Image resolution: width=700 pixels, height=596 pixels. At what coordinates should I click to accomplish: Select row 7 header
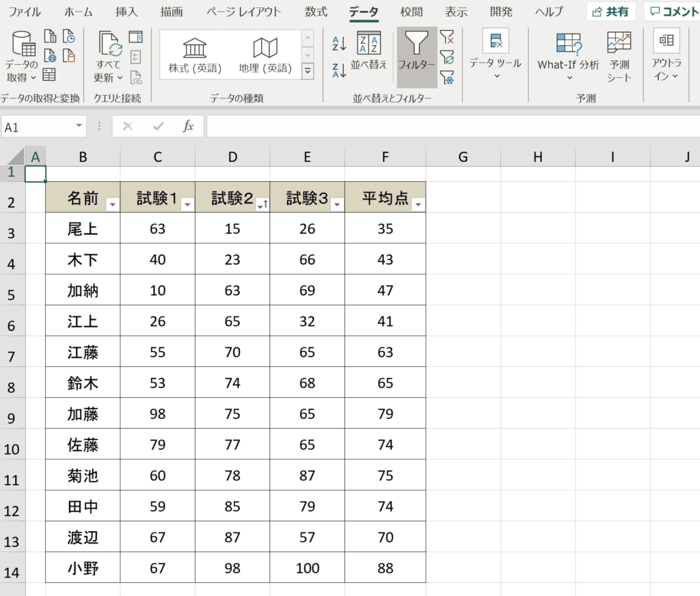coord(12,352)
